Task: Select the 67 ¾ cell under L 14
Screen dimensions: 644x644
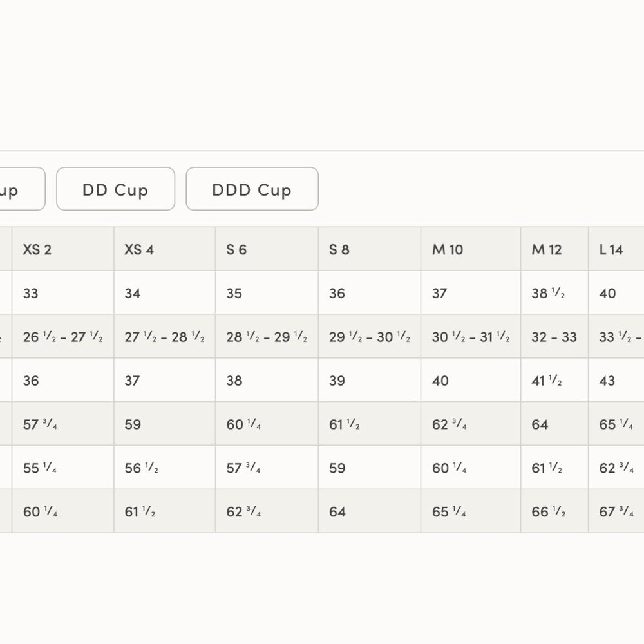Action: [x=616, y=512]
